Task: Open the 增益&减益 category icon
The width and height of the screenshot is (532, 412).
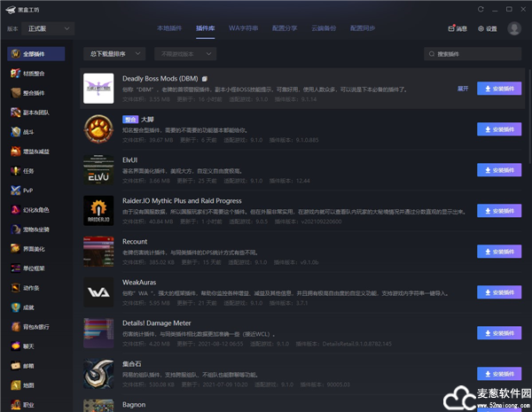Action: click(x=15, y=152)
